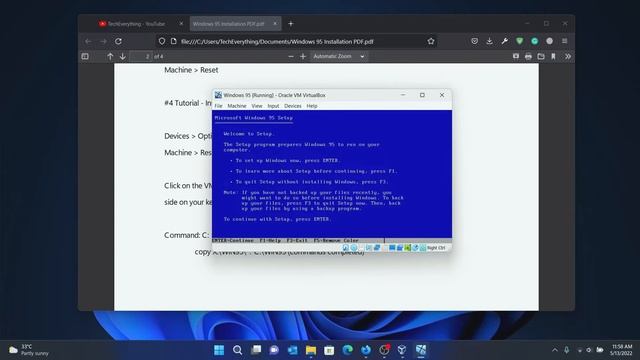Zoom in the PDF with plus
This screenshot has height=360, width=640.
pyautogui.click(x=303, y=56)
